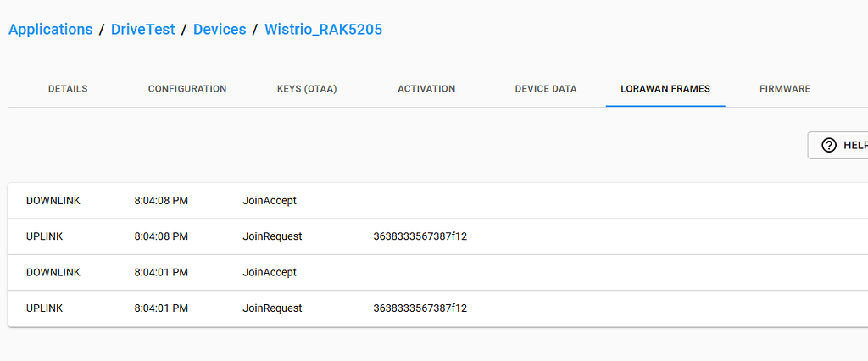
Task: Click the Wistrio_RAK5205 breadcrumb link
Action: 323,30
